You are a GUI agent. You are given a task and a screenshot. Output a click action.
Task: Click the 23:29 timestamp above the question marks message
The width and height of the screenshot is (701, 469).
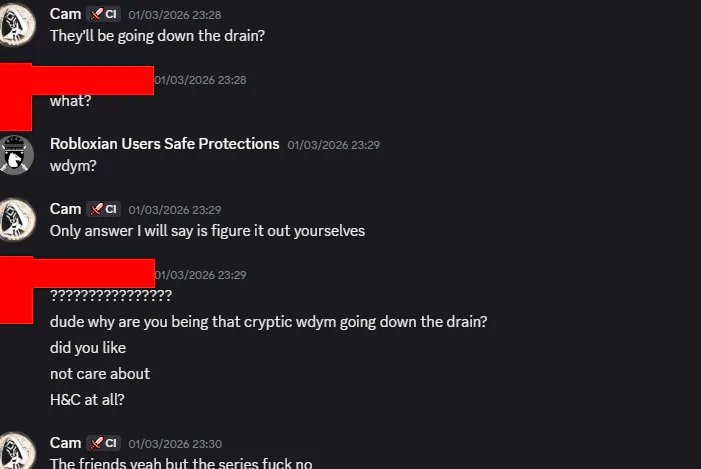[200, 275]
